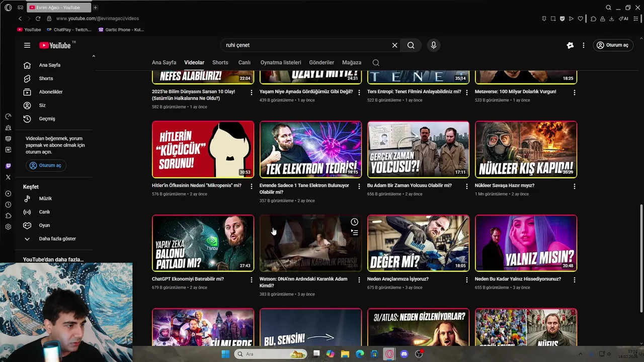Start voice search with the microphone

434,45
